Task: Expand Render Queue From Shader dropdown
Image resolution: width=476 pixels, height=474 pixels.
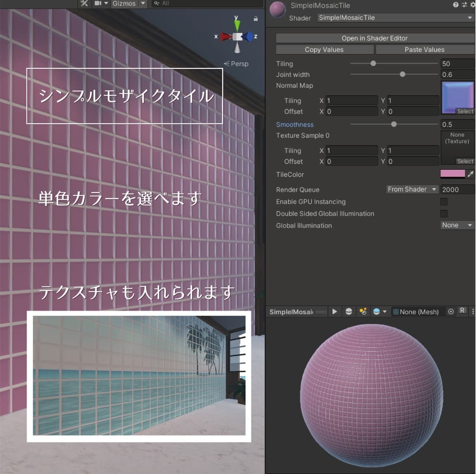Action: 412,189
